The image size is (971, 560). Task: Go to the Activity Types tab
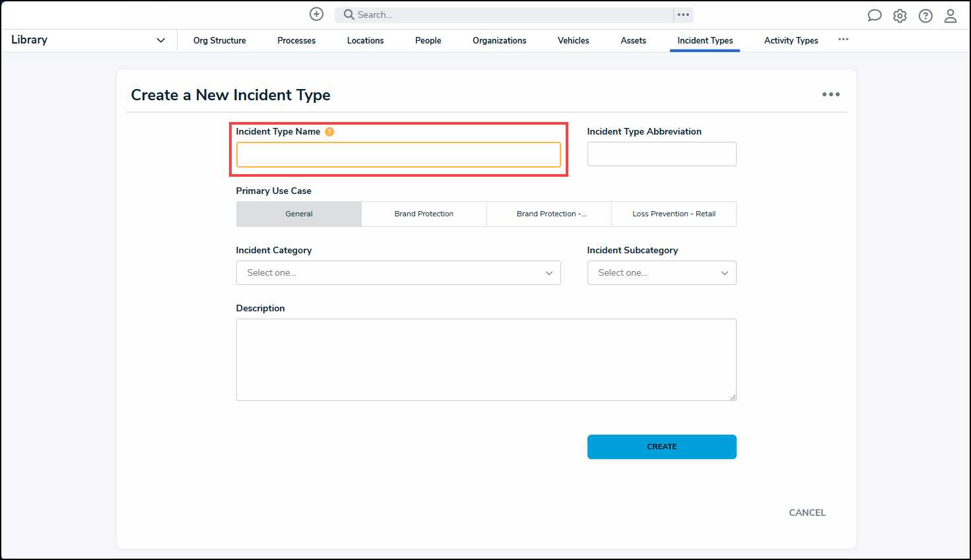[x=791, y=41]
